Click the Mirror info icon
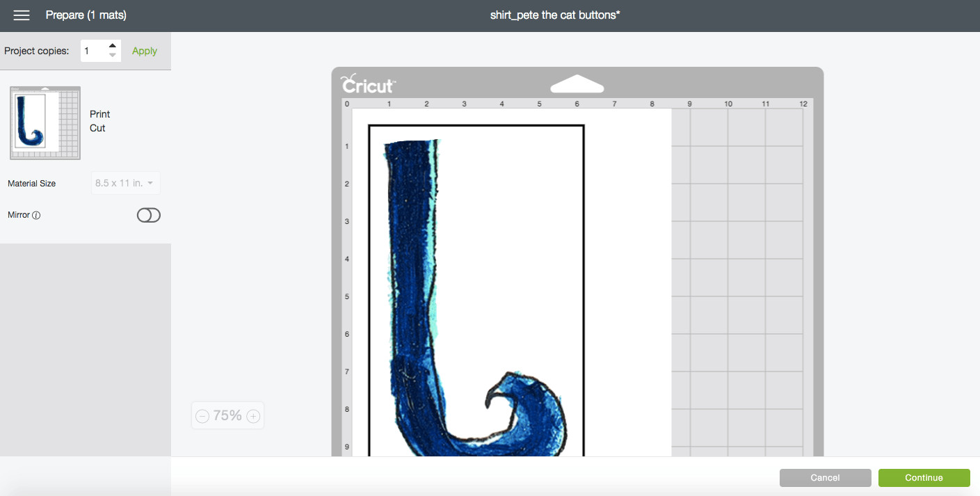The height and width of the screenshot is (496, 980). 36,216
